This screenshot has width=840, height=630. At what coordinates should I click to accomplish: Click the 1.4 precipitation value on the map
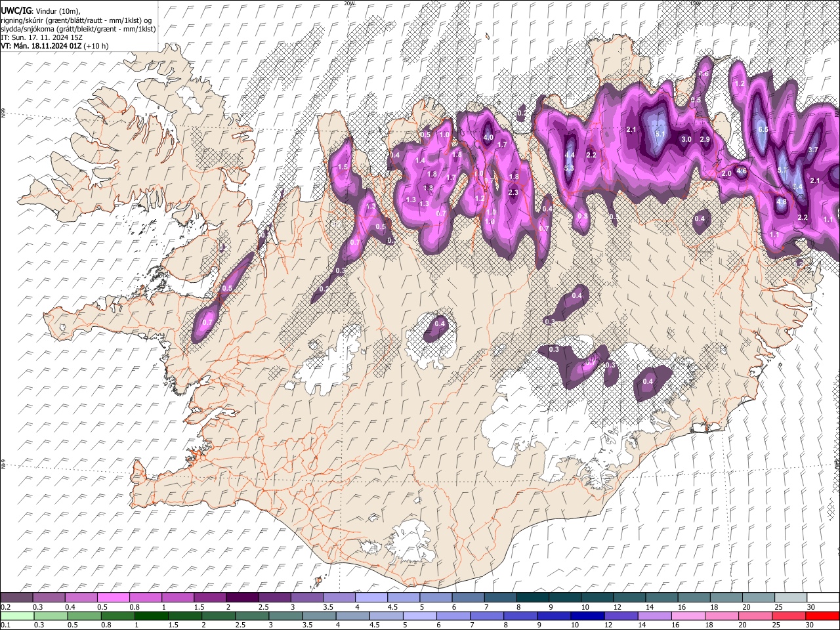421,160
